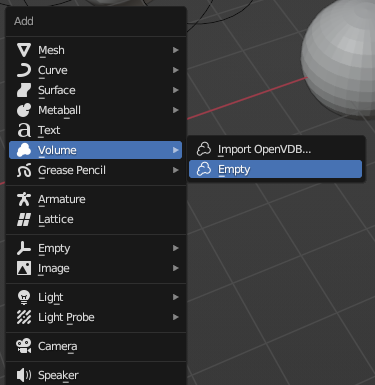This screenshot has width=375, height=385.
Task: Expand the Metaball submenu arrow
Action: [x=176, y=110]
